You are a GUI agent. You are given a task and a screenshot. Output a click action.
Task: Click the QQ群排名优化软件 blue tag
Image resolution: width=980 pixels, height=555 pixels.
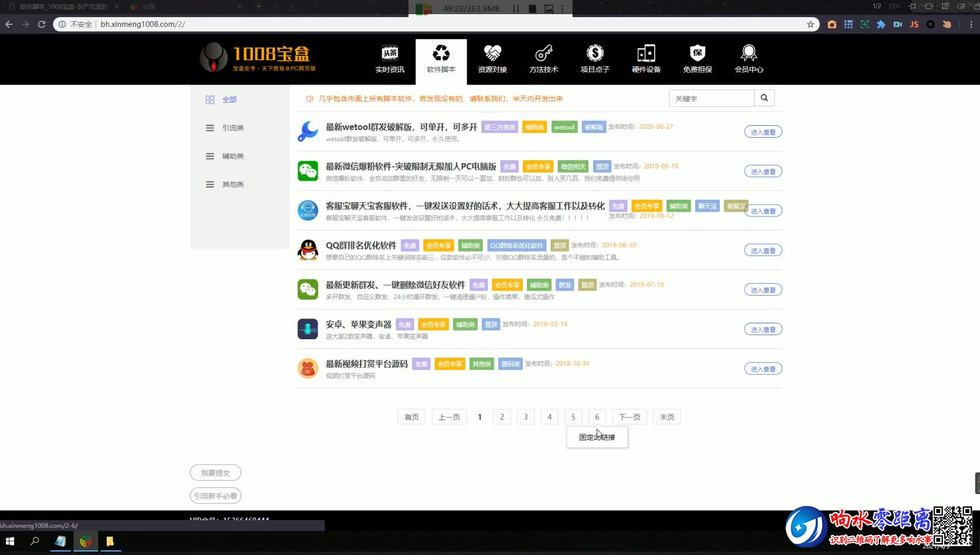pos(517,245)
